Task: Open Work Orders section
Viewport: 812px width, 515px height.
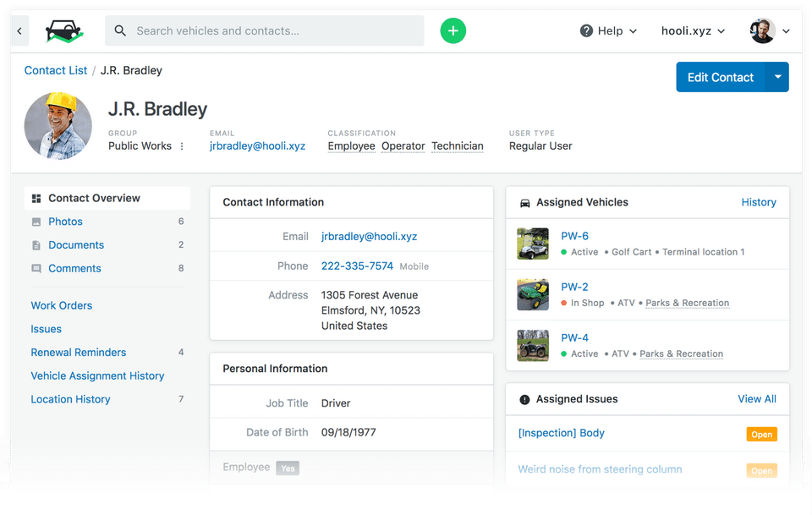Action: tap(62, 305)
